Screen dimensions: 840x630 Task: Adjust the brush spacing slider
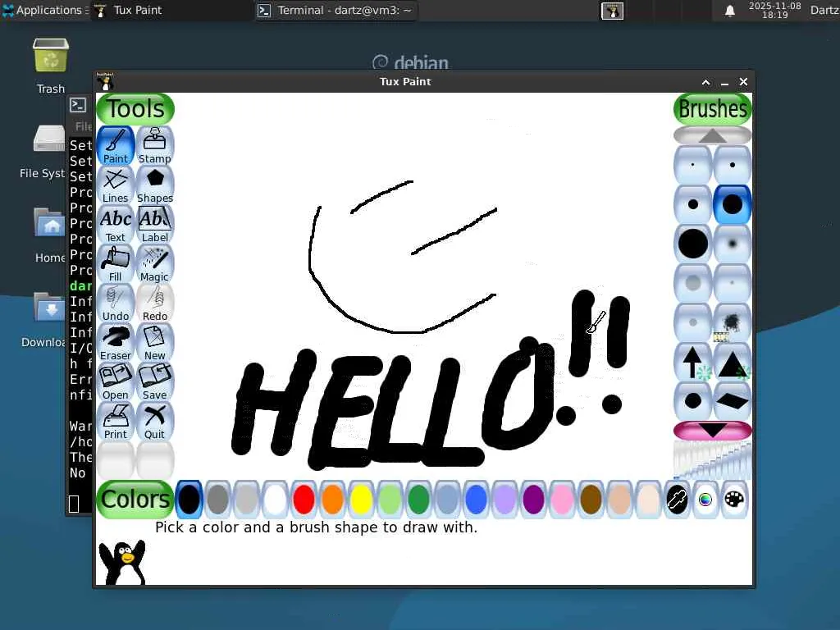713,460
